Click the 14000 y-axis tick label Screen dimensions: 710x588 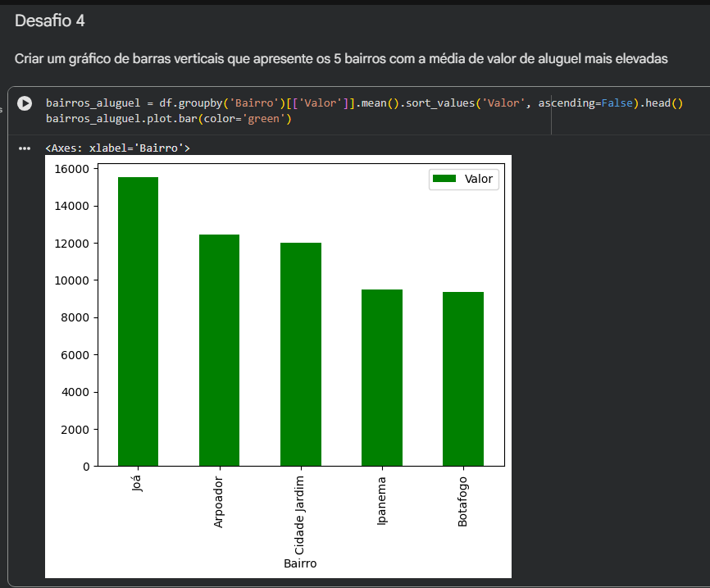tap(71, 206)
